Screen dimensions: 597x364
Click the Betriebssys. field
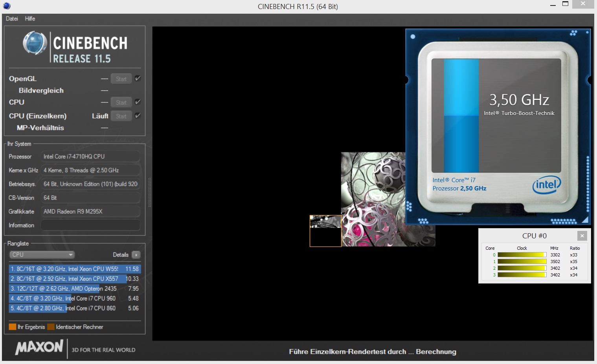click(90, 184)
